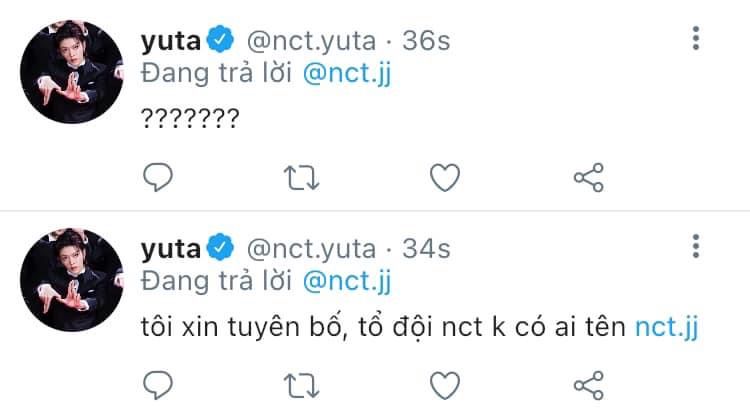This screenshot has width=750, height=416.
Task: Open @nct.jj reply link in first tweet
Action: click(344, 72)
